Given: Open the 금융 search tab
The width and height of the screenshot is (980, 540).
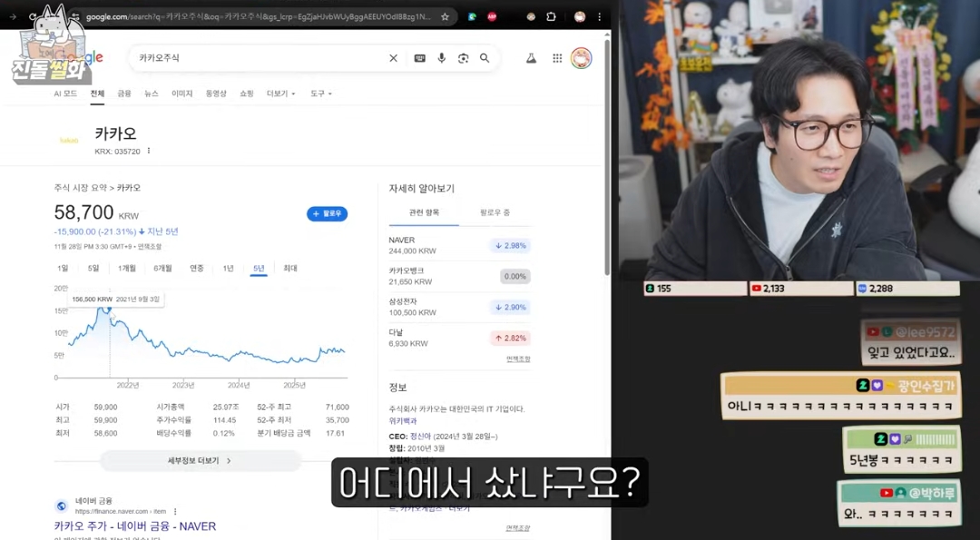Looking at the screenshot, I should [x=124, y=93].
